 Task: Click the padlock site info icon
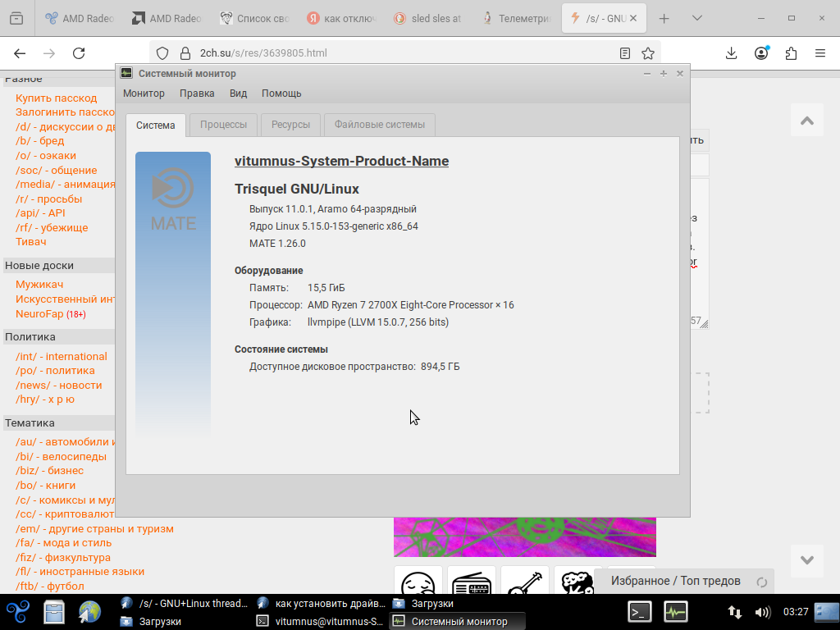[x=185, y=53]
